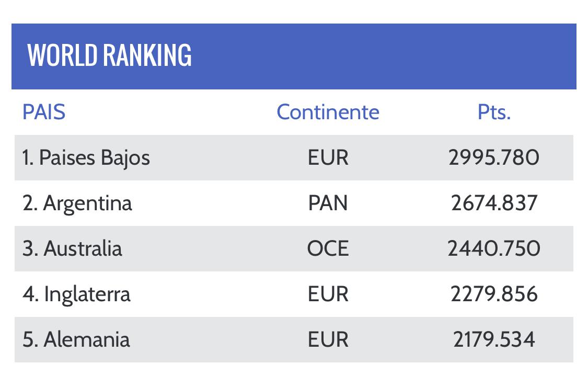Select the Argentina country name
This screenshot has height=387, width=588.
77,203
